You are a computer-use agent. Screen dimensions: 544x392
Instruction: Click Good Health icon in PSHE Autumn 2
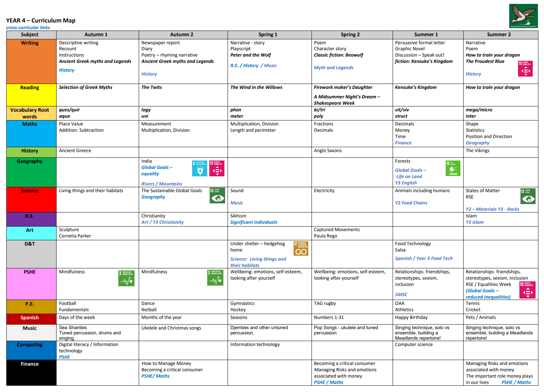pyautogui.click(x=215, y=277)
